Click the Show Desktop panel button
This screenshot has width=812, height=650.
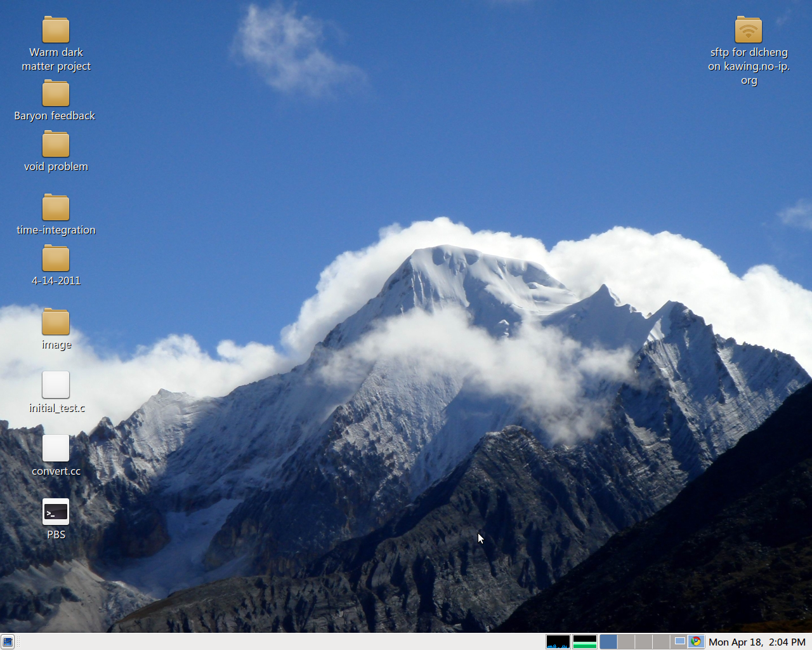point(8,642)
